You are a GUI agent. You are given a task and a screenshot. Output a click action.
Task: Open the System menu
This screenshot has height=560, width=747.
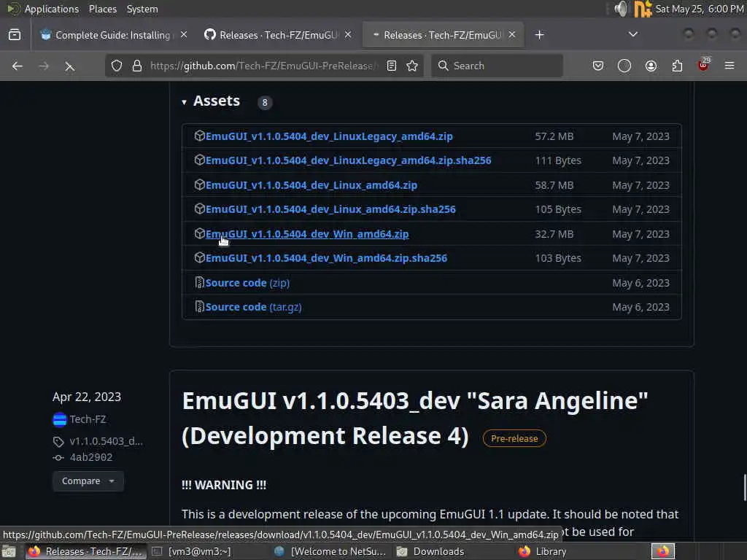point(142,9)
